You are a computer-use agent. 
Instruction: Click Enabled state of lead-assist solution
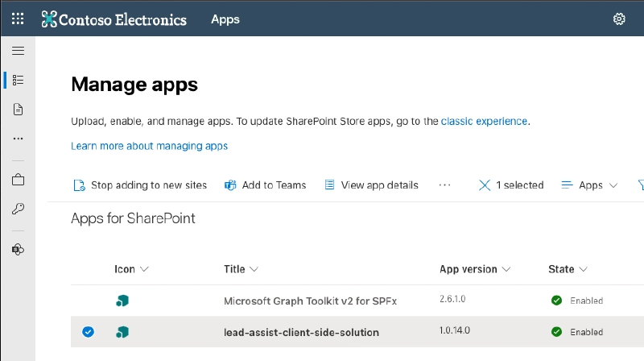tap(577, 332)
